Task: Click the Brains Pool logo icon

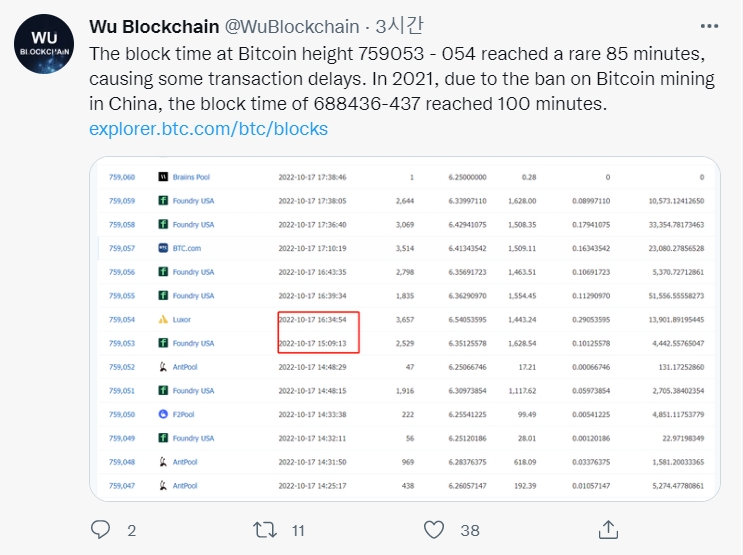Action: coord(163,177)
